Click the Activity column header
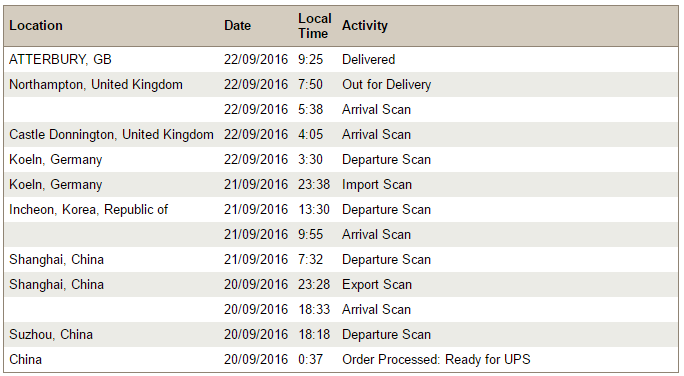 (x=365, y=26)
